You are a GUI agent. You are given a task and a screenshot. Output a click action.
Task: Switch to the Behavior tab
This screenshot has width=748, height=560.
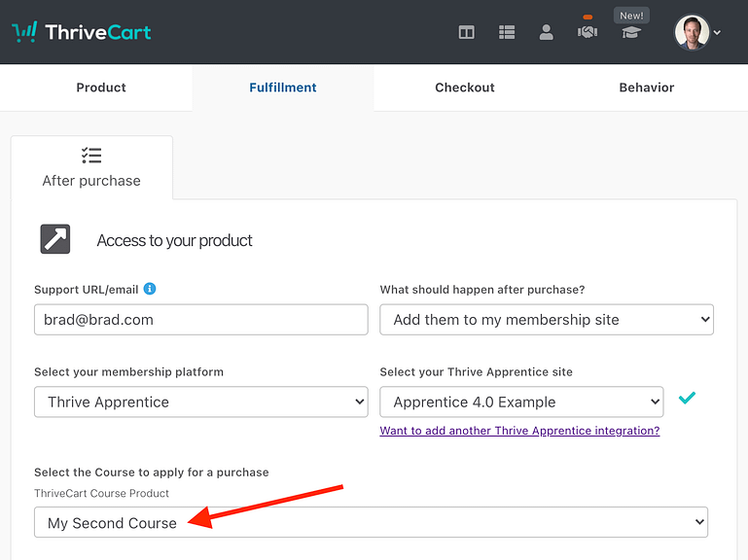pos(646,87)
